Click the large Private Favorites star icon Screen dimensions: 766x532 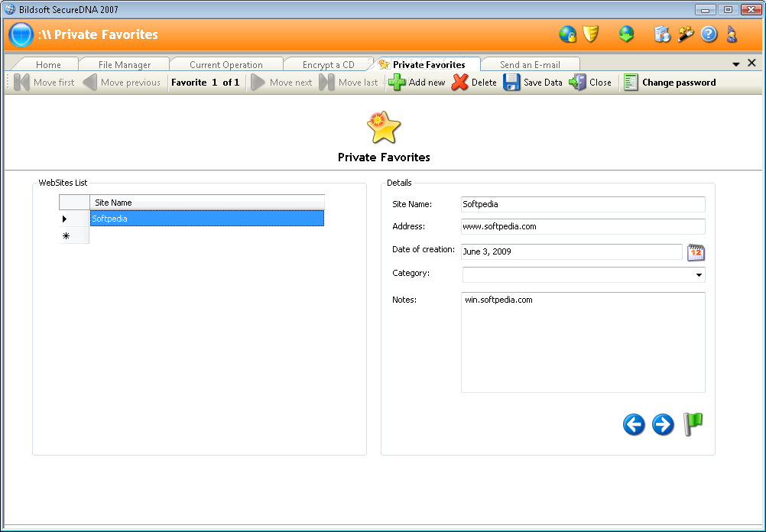click(x=384, y=128)
